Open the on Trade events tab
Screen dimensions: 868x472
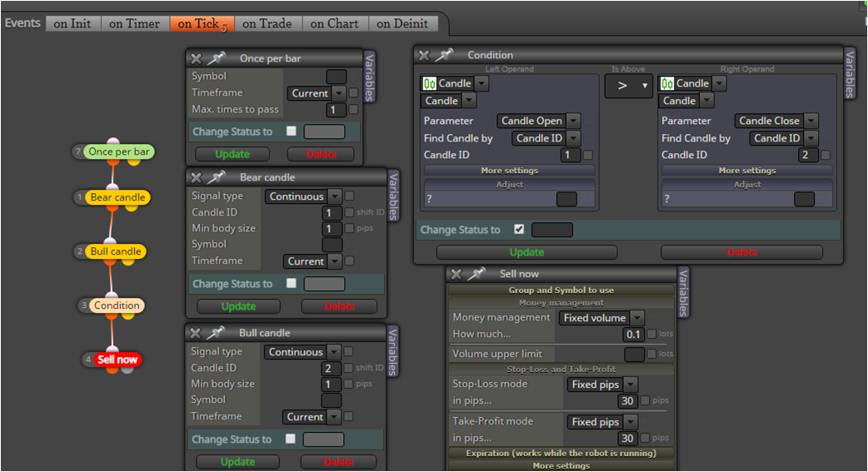click(267, 24)
